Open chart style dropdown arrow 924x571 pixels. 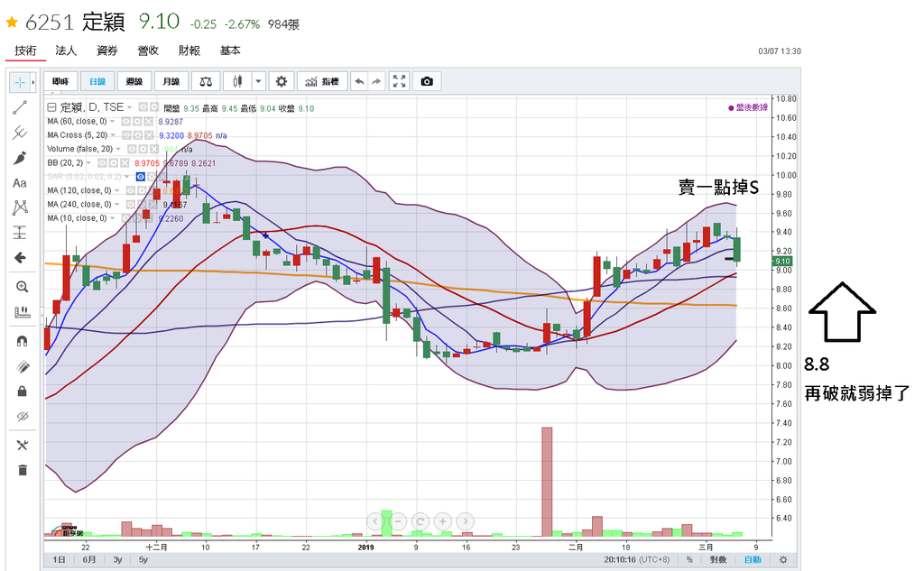[258, 81]
